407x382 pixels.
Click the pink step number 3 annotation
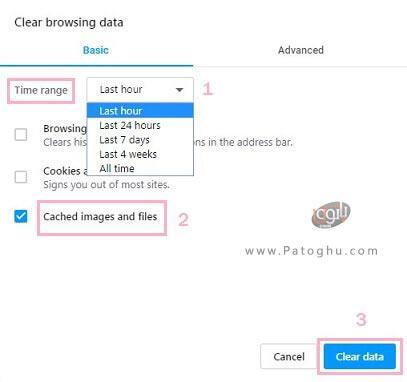(x=361, y=319)
